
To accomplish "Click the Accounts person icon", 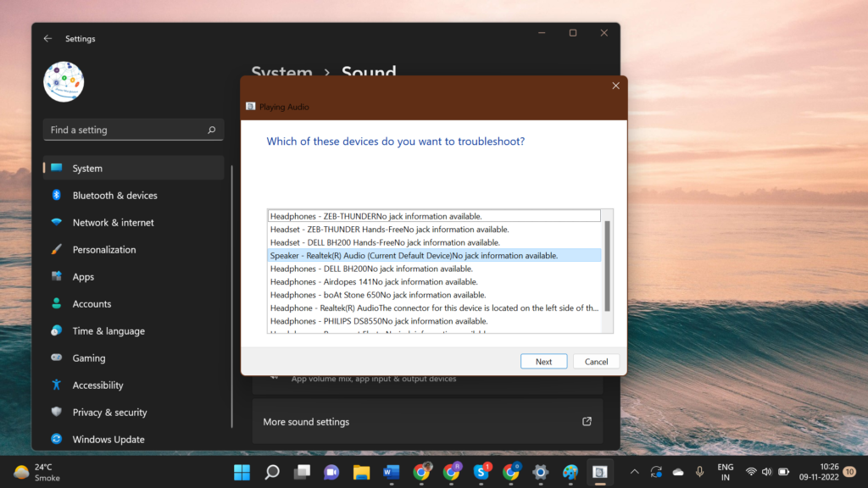I will coord(57,303).
